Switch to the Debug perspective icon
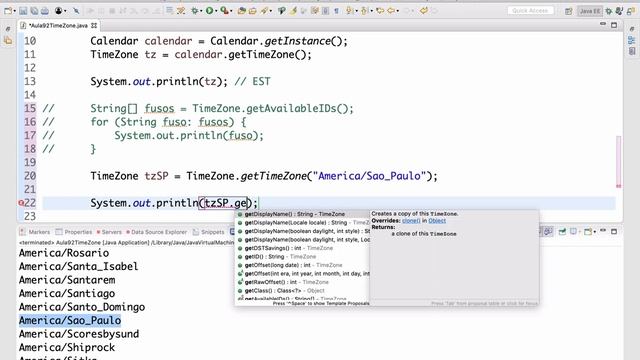The height and width of the screenshot is (360, 640). tap(609, 11)
